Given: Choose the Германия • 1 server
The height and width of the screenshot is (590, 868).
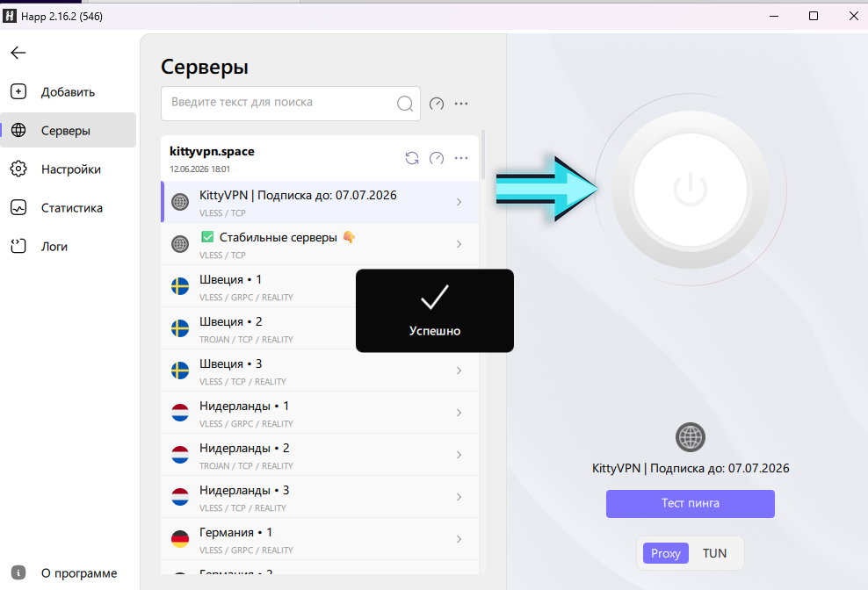Looking at the screenshot, I should pos(320,538).
